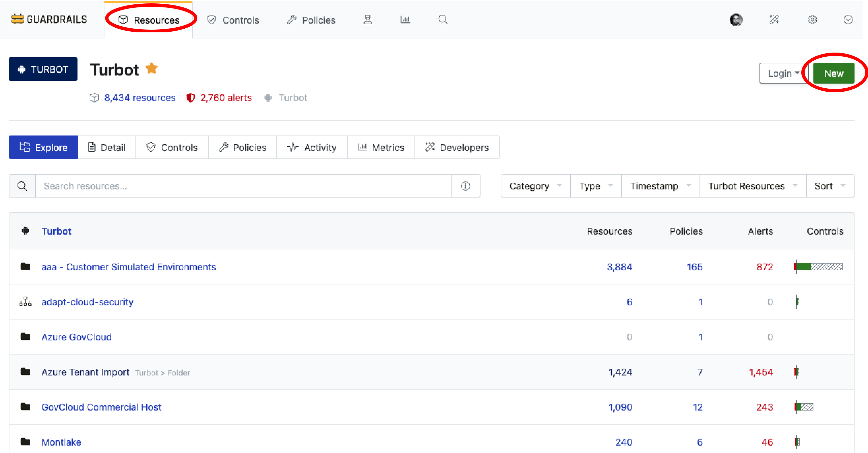The height and width of the screenshot is (453, 868).
Task: Open the developers wand icon at top right
Action: pos(774,20)
